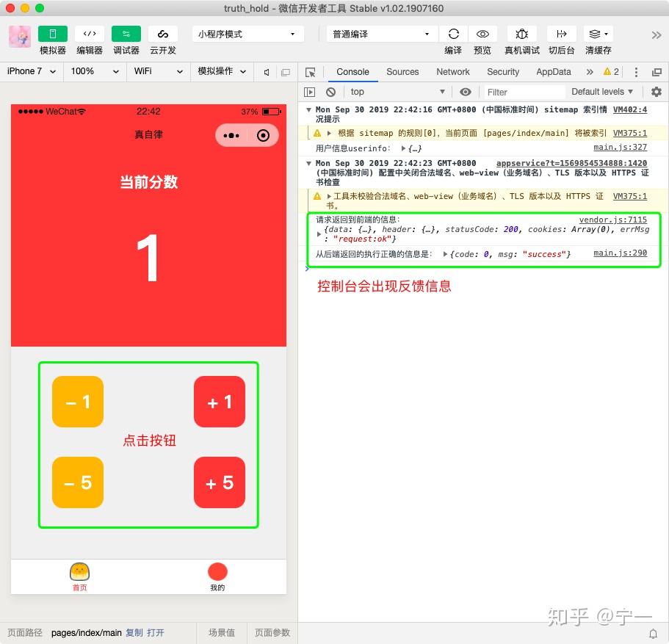The height and width of the screenshot is (644, 669).
Task: Launch 真机调试 remote debugging
Action: click(521, 33)
